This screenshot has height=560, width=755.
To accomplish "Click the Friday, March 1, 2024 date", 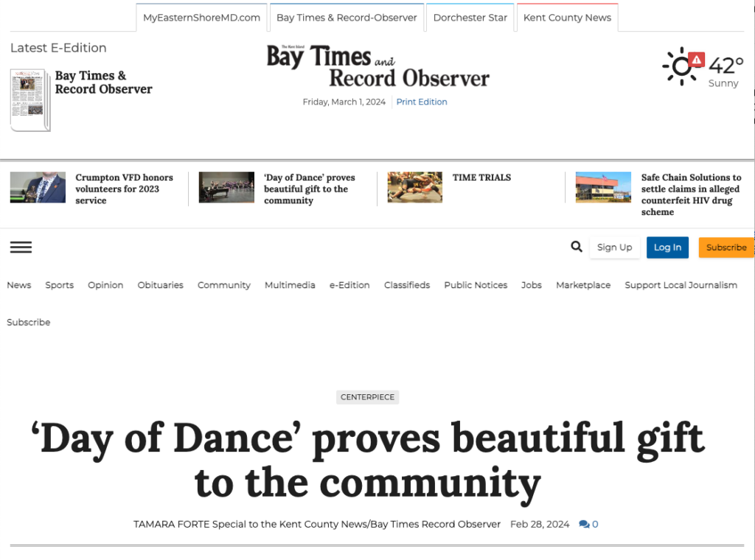I will click(x=344, y=102).
